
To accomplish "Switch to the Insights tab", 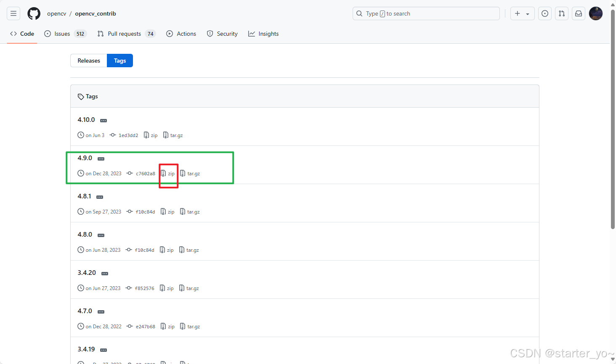I will (x=263, y=34).
